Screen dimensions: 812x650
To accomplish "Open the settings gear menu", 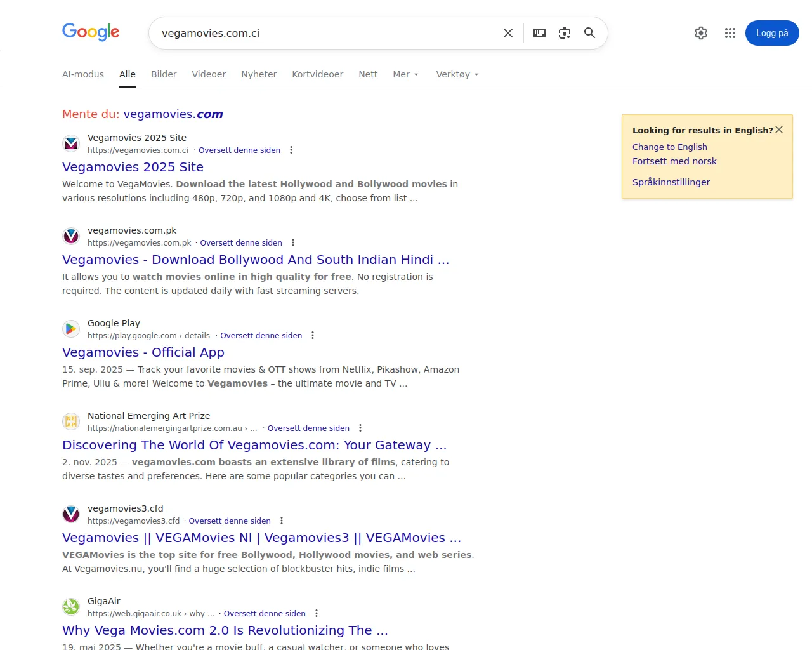I will tap(701, 33).
